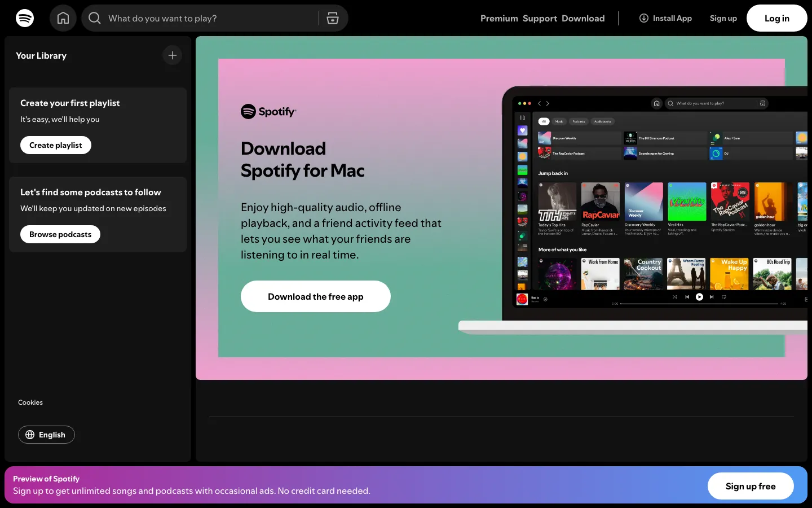
Task: Click the Log in button
Action: pos(777,18)
